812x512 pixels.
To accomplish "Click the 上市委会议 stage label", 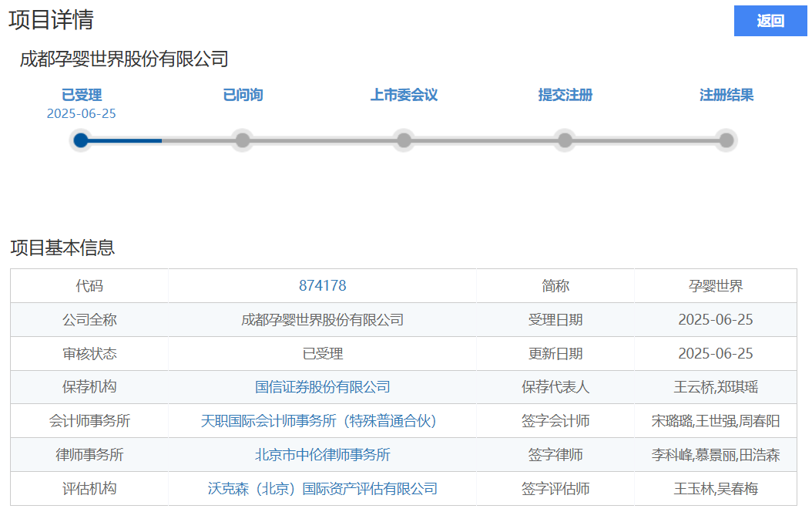I will (x=404, y=95).
